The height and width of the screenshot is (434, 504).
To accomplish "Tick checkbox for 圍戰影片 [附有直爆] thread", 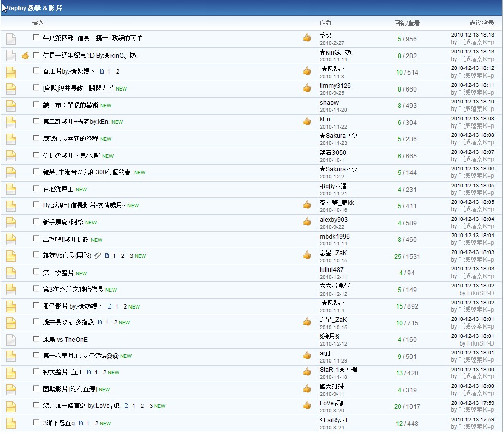I will (36, 389).
